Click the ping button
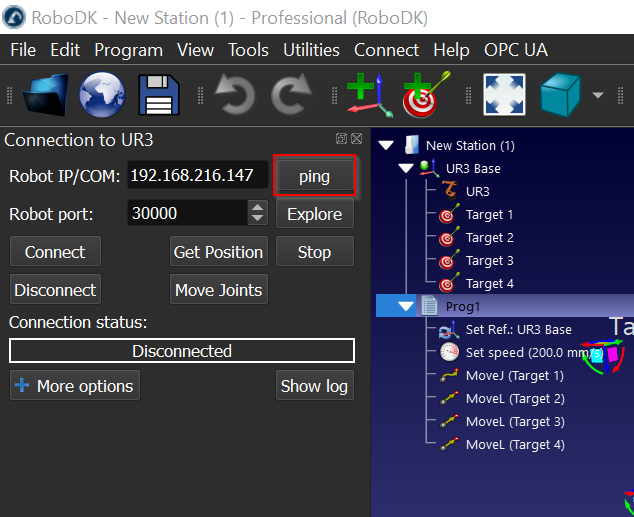This screenshot has width=634, height=517. (x=315, y=176)
